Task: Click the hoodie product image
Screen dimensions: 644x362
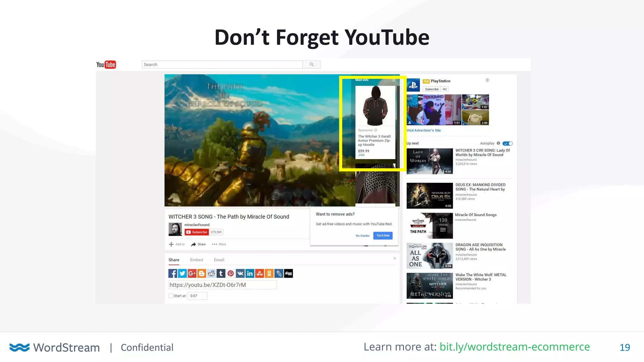Action: pos(375,106)
